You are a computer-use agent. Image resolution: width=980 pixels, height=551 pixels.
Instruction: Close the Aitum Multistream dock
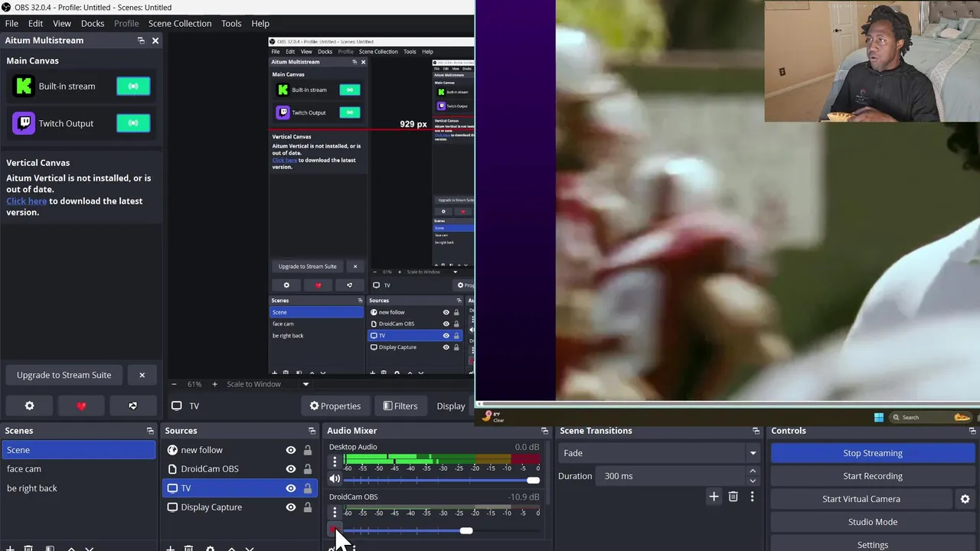coord(155,41)
